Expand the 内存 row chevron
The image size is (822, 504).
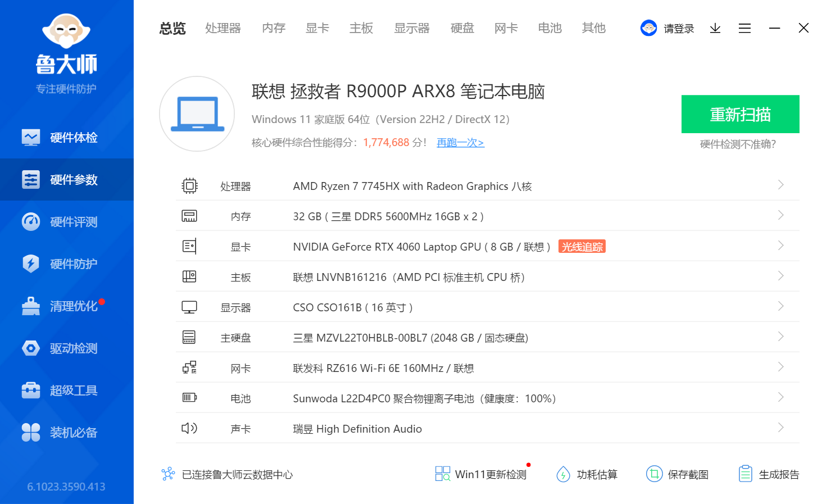click(780, 215)
